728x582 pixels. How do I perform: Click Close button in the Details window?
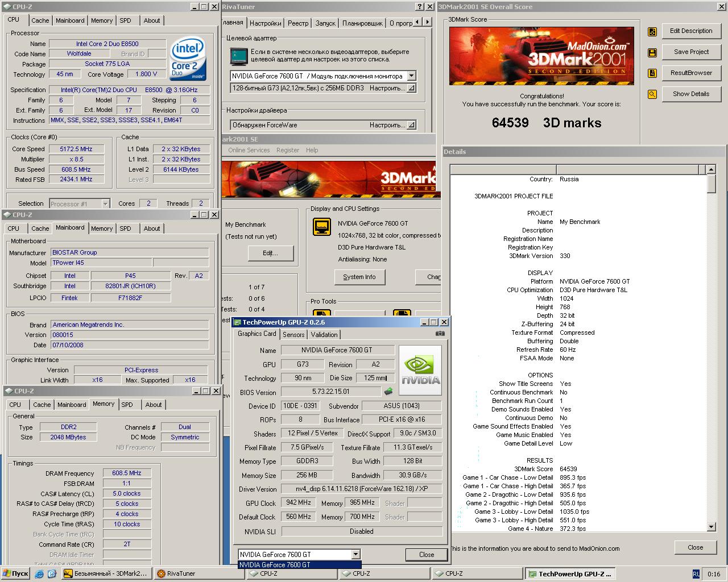695,547
